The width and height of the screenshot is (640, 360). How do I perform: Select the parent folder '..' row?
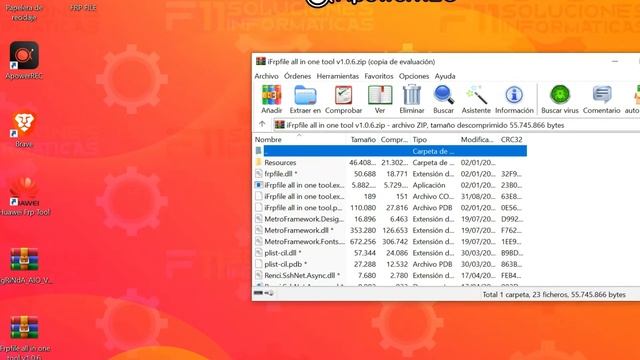coord(390,151)
